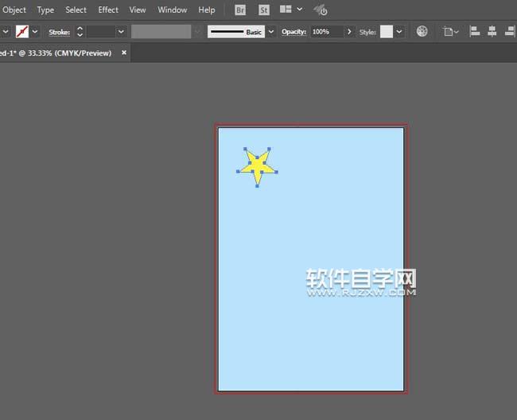
Task: Open Adobe Stock with the St icon
Action: tap(262, 10)
